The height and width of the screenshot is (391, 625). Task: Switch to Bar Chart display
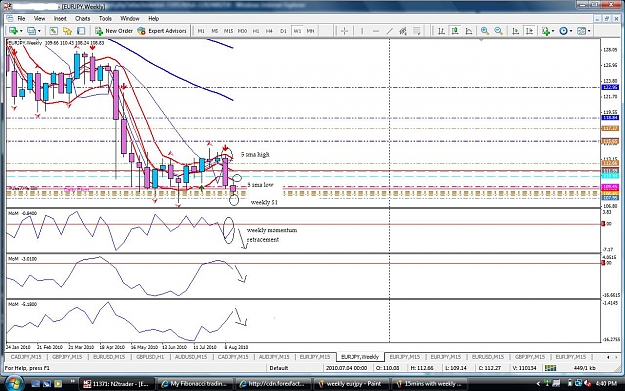pos(441,31)
